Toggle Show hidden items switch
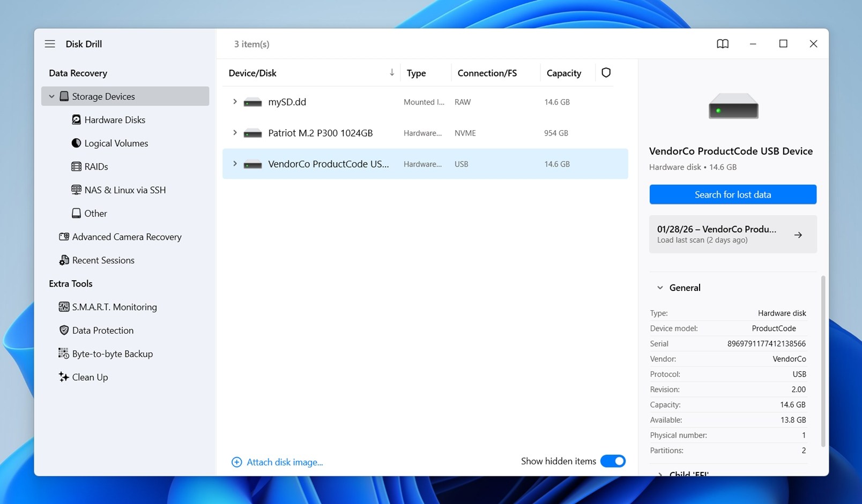 point(613,461)
